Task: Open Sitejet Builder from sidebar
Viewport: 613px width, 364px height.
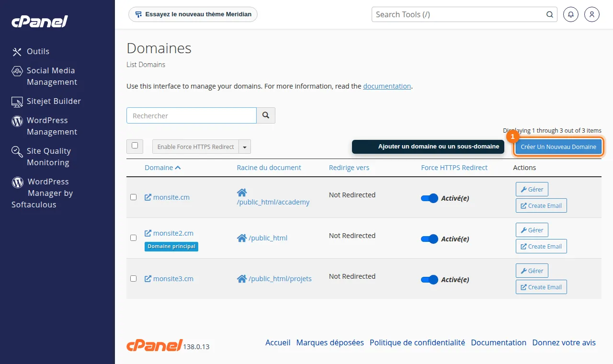Action: pyautogui.click(x=46, y=101)
